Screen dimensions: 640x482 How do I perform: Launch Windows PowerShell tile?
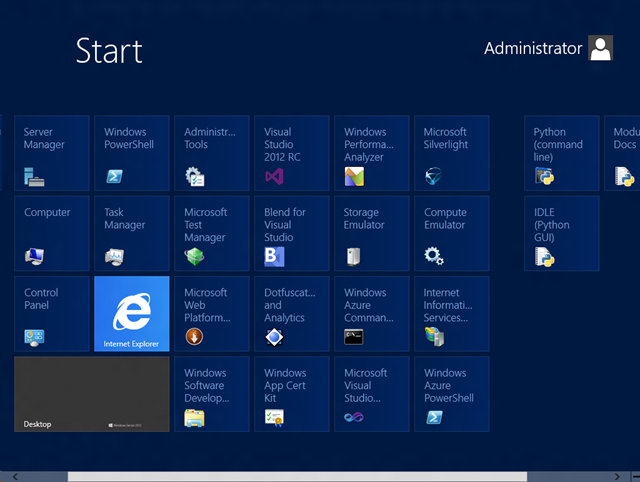coord(132,153)
